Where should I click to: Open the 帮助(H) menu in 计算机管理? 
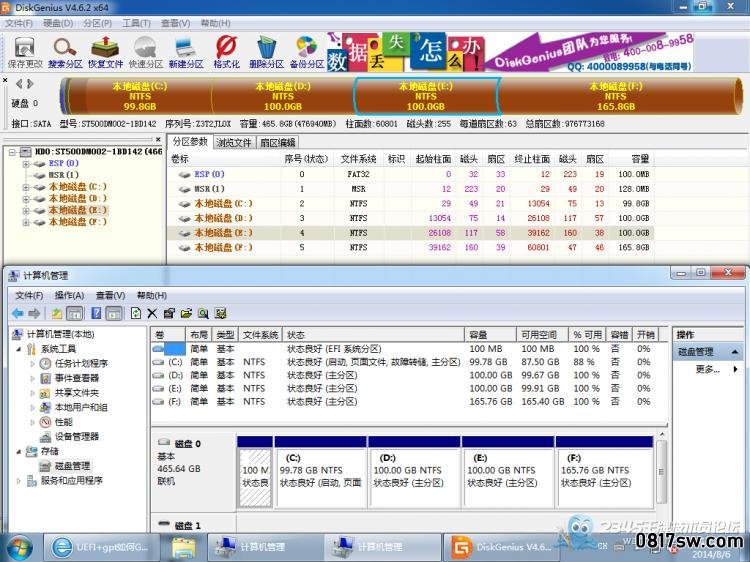(x=152, y=295)
